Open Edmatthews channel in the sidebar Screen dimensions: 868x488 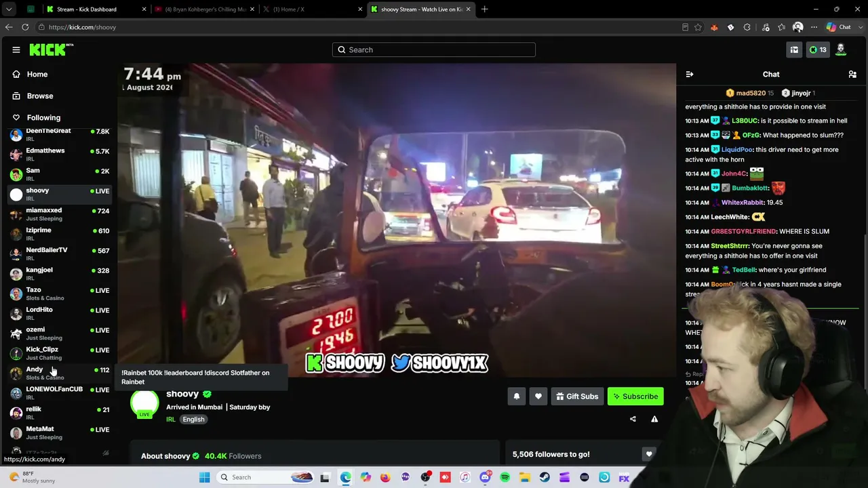click(60, 154)
